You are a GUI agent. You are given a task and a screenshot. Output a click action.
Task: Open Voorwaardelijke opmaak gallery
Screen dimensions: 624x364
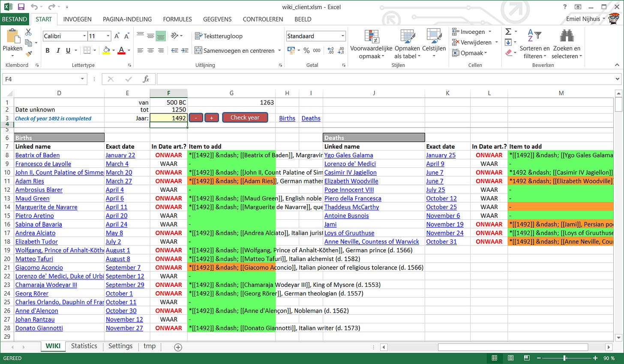(x=371, y=43)
